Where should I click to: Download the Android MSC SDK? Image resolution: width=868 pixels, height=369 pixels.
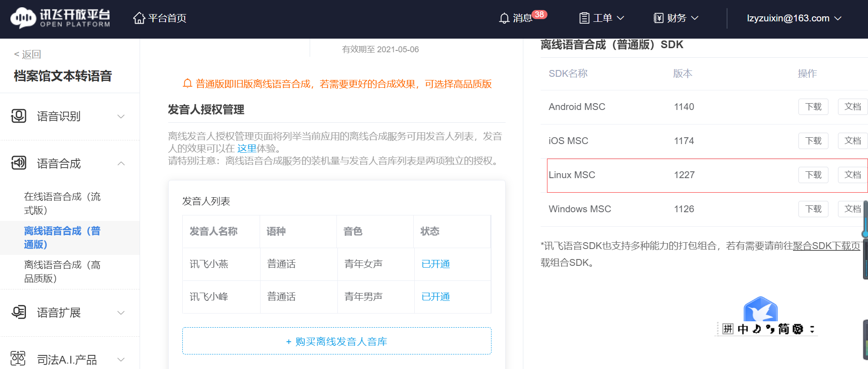pos(813,107)
